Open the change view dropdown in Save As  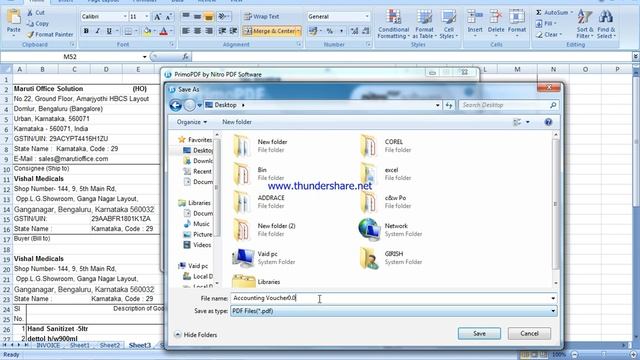(527, 122)
